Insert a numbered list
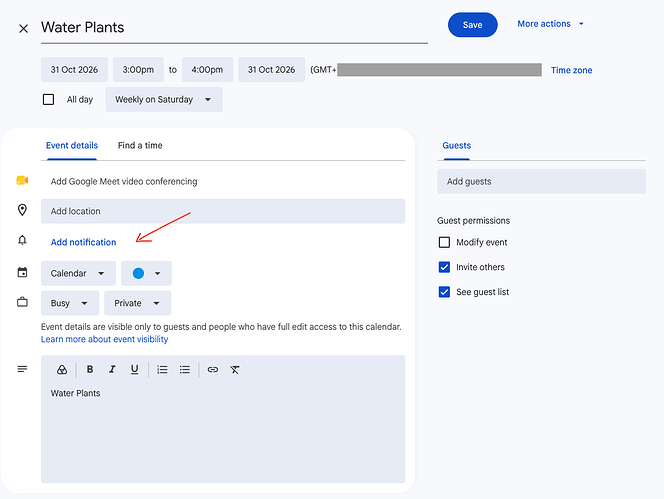This screenshot has width=664, height=499. pyautogui.click(x=162, y=370)
